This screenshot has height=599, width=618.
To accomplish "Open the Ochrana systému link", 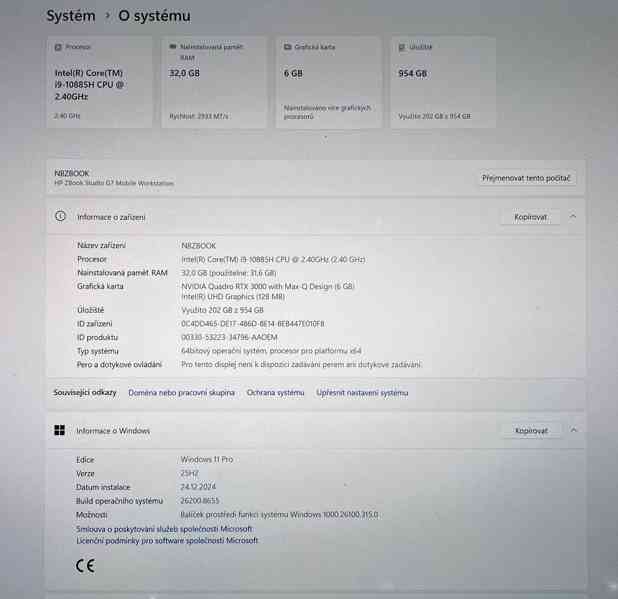I will 275,393.
